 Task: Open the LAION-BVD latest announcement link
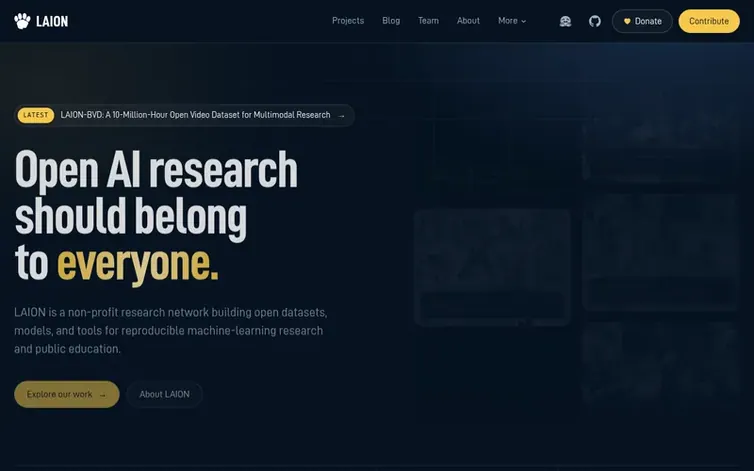point(185,115)
